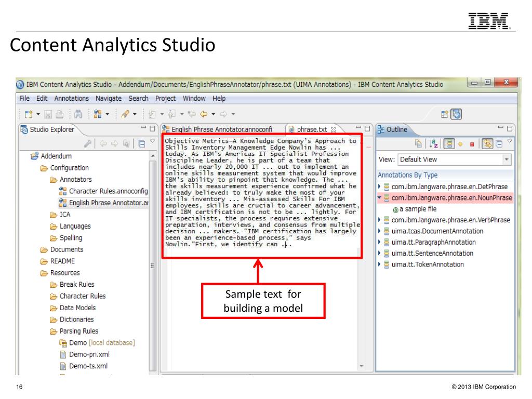Click the New wizard toolbar icon
Image resolution: width=532 pixels, height=399 pixels.
[x=29, y=114]
